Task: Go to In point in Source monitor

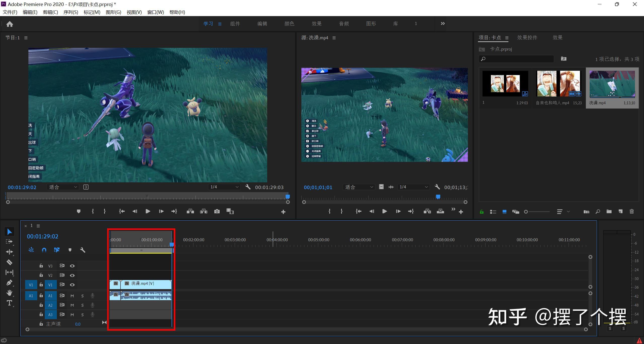Action: pyautogui.click(x=358, y=211)
